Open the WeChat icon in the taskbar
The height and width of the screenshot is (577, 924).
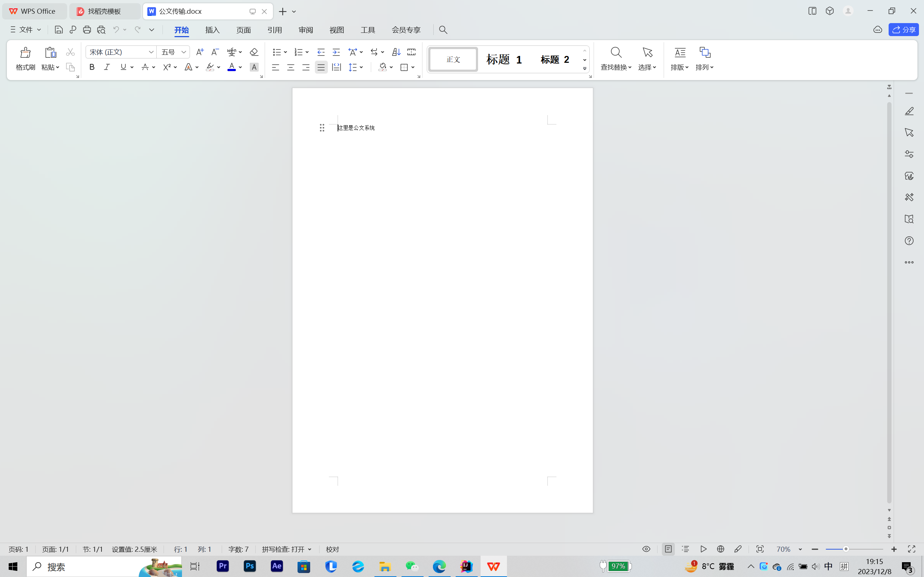(412, 567)
